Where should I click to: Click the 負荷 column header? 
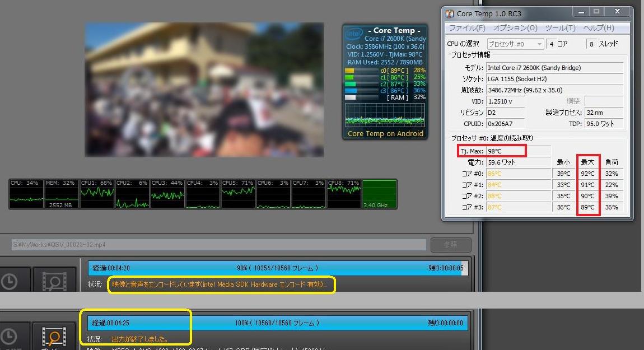click(612, 162)
